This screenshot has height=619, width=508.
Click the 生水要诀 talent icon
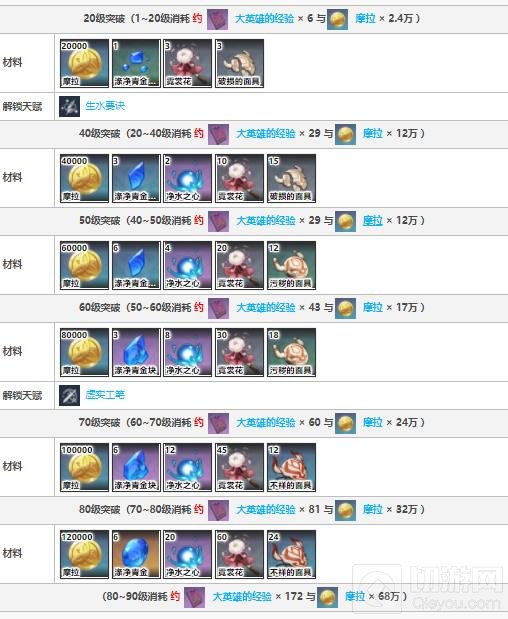pos(69,106)
